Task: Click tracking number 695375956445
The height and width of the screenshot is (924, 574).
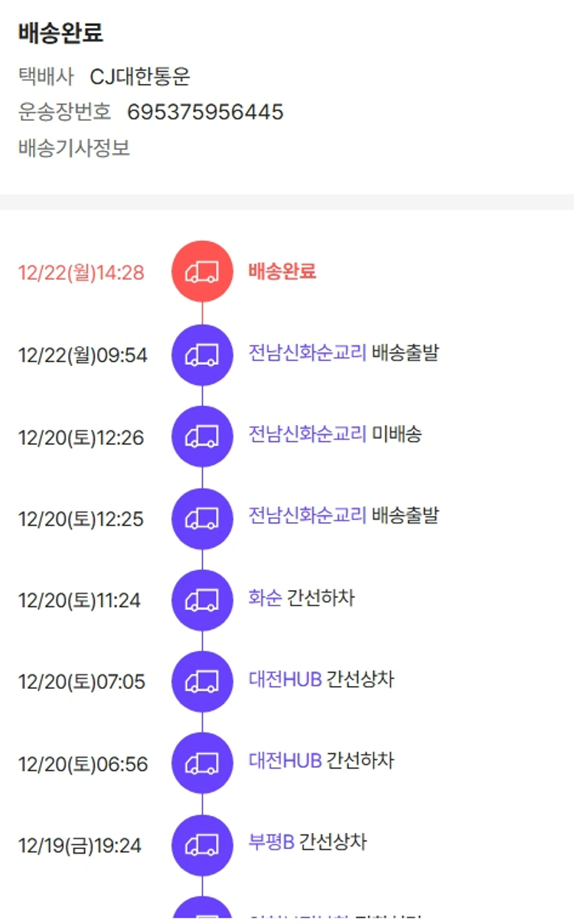Action: coord(205,113)
